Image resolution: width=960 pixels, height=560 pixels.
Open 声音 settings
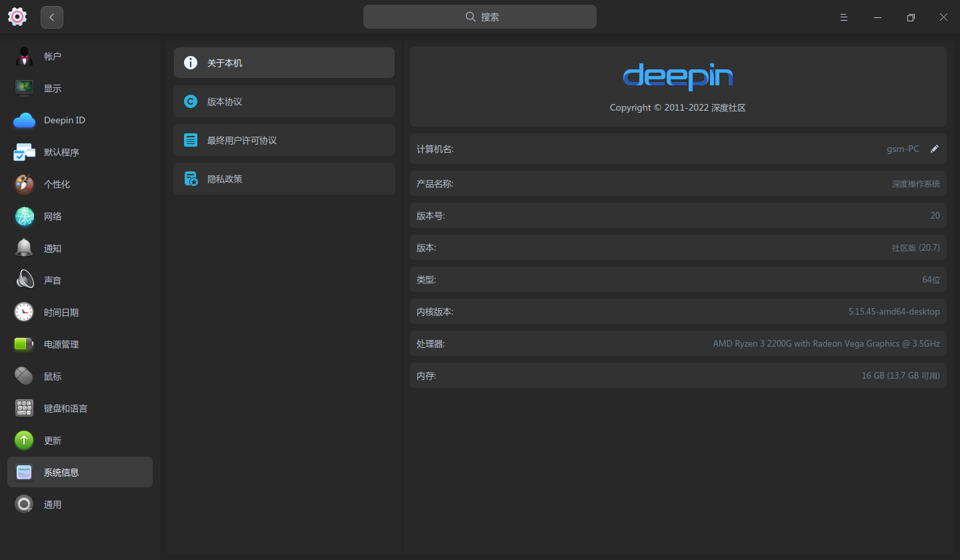click(x=80, y=280)
